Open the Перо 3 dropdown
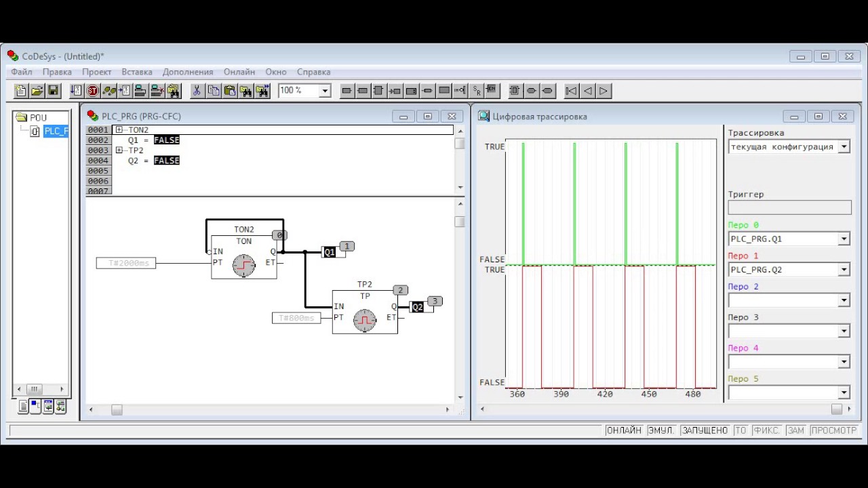Image resolution: width=868 pixels, height=488 pixels. 844,331
